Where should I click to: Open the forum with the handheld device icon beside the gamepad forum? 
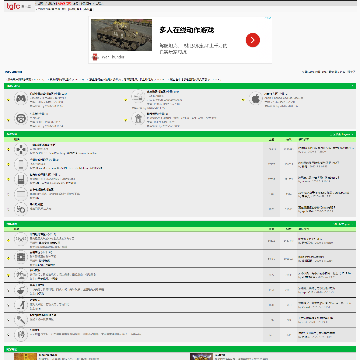tap(138, 97)
